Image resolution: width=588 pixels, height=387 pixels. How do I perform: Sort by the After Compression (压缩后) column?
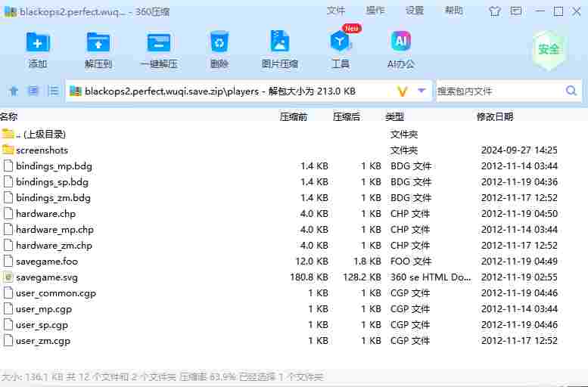point(347,117)
